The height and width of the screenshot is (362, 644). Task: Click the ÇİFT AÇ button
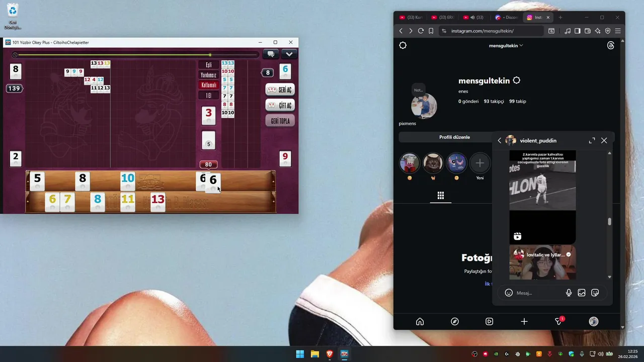pos(280,105)
